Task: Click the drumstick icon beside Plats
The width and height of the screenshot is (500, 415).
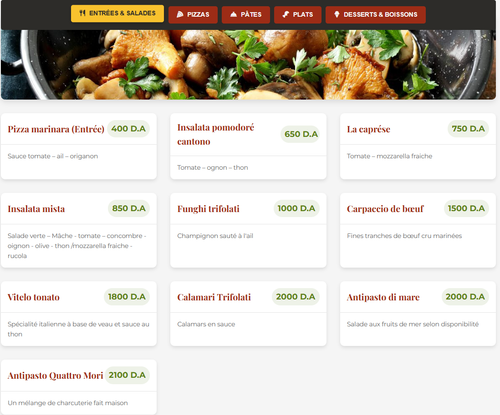Action: [x=286, y=14]
